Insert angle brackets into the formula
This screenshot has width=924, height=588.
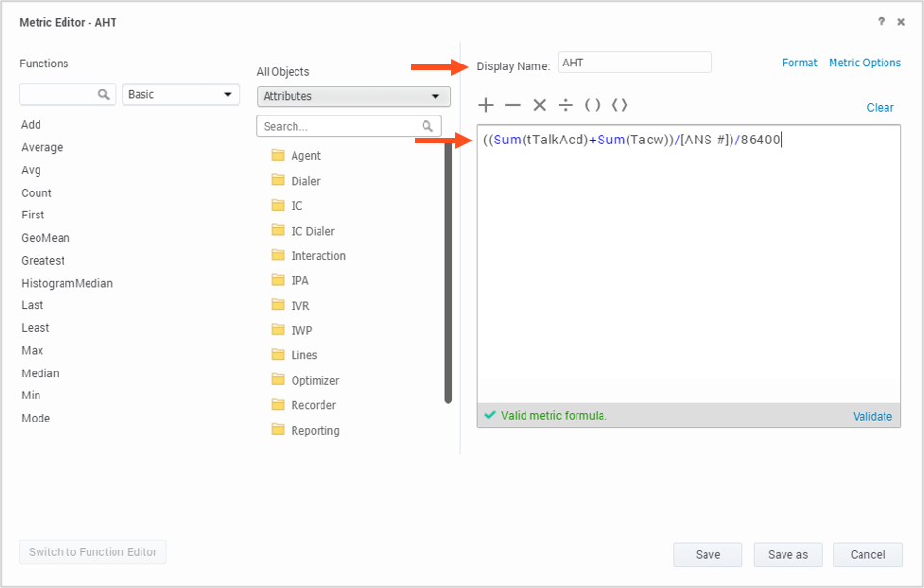[619, 105]
